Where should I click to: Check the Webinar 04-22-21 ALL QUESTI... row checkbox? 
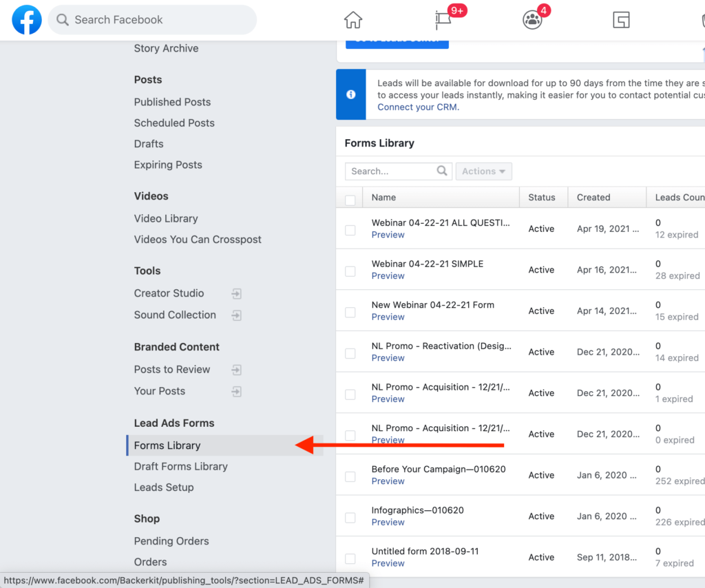tap(350, 230)
